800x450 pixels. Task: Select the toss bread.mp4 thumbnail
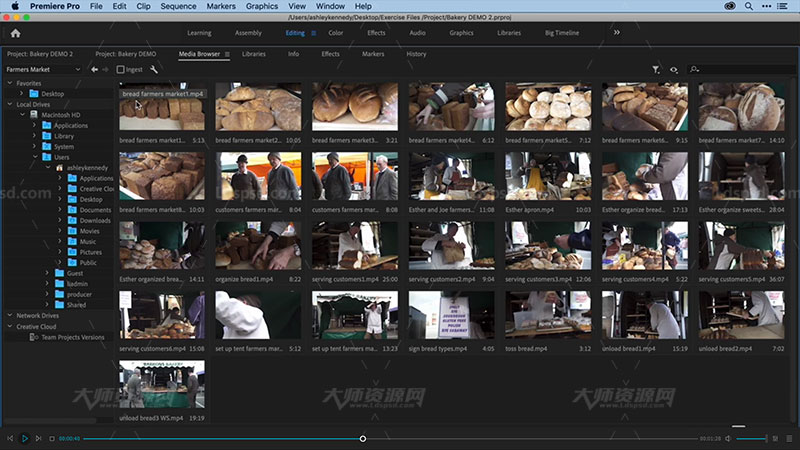(x=548, y=315)
